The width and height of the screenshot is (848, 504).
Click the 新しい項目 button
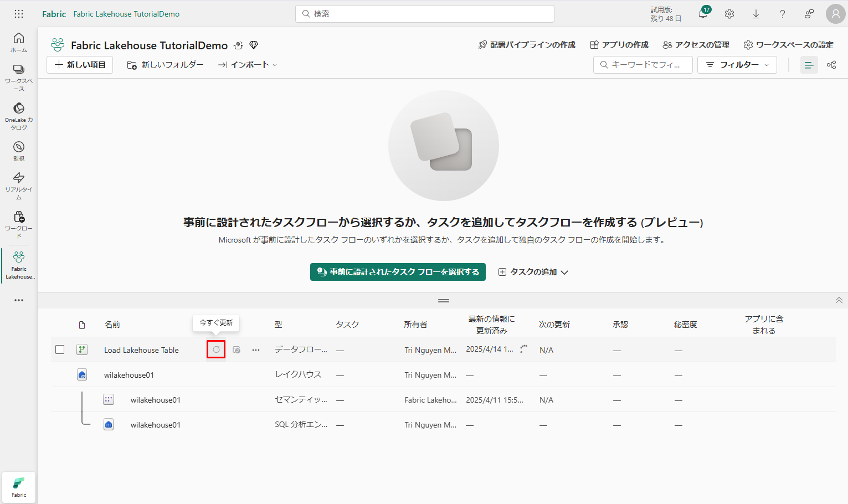pos(80,65)
